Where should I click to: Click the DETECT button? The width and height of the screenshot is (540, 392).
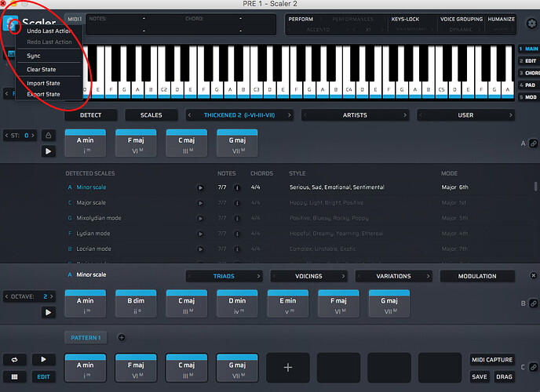(x=90, y=115)
